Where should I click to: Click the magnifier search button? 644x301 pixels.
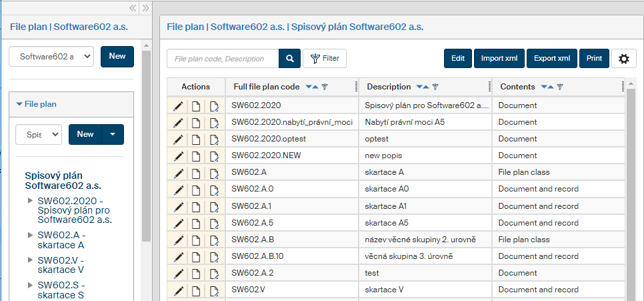289,59
